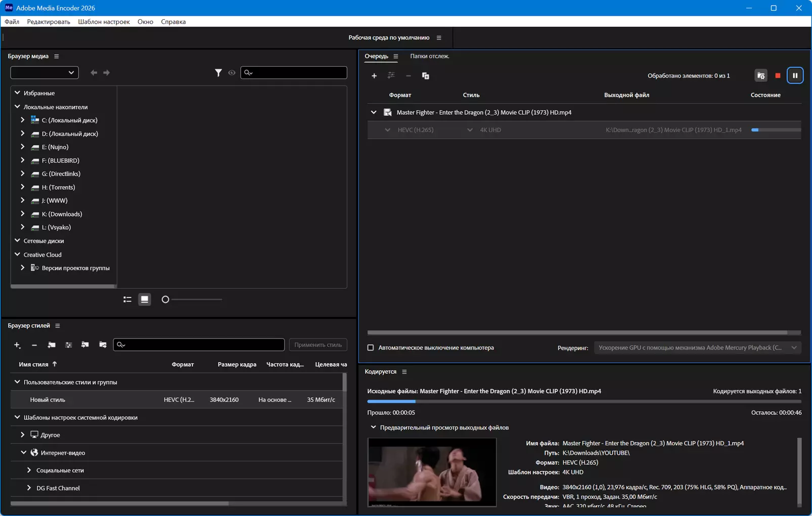Switch media browser to list view
The height and width of the screenshot is (516, 812).
click(127, 299)
